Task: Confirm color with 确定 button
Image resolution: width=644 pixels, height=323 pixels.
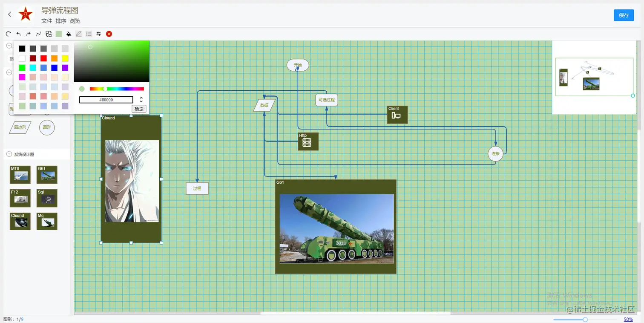Action: click(139, 109)
